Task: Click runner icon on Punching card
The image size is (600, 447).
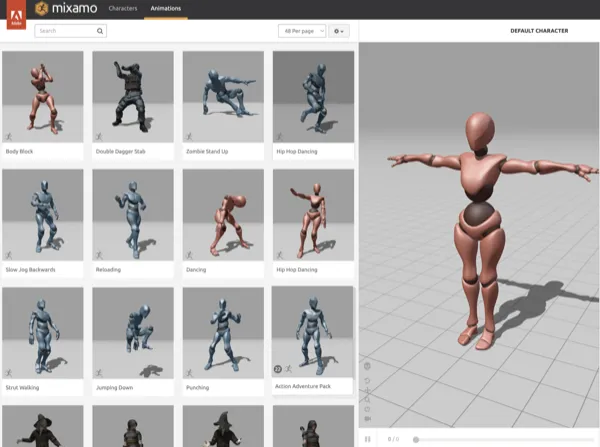Action: 189,372
